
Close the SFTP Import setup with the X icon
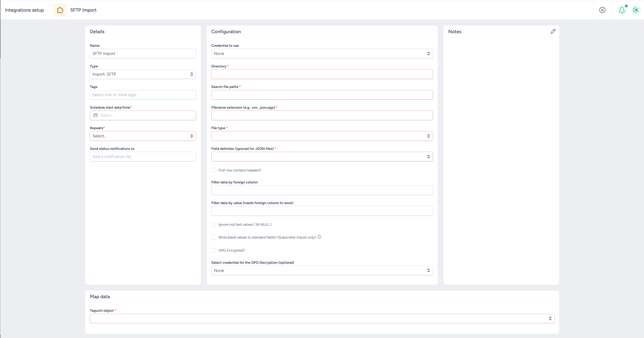pos(602,10)
